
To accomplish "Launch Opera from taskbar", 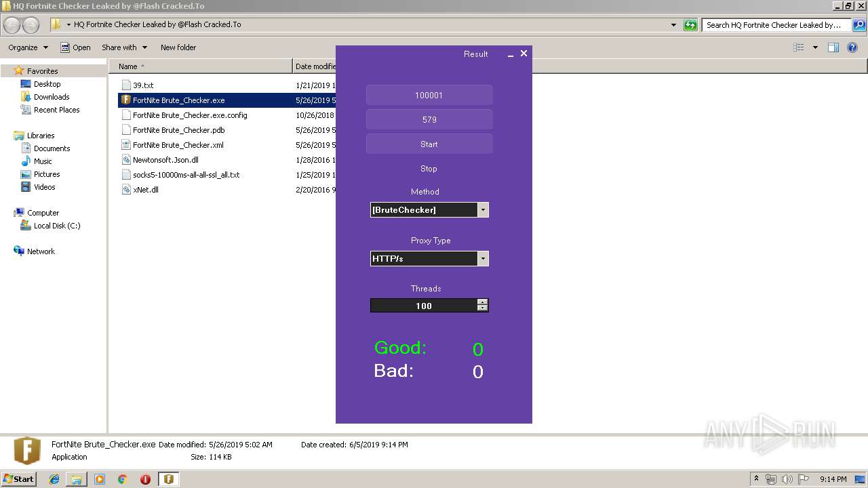I will pyautogui.click(x=145, y=479).
